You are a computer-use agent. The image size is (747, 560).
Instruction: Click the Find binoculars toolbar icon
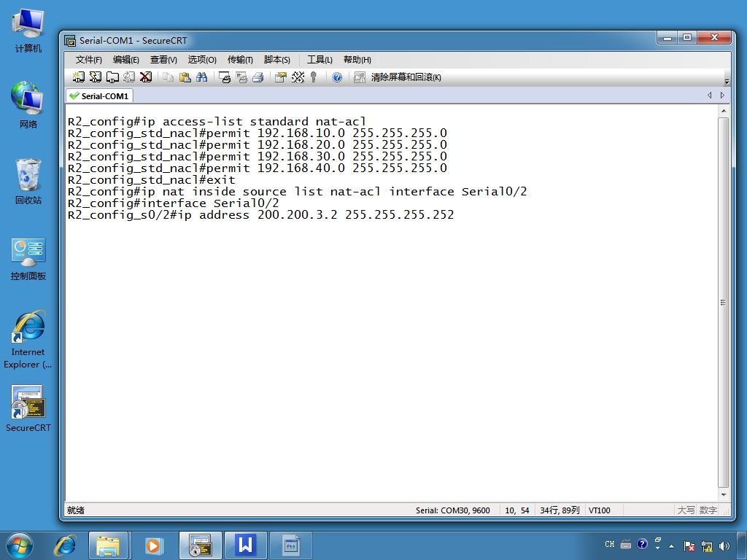[201, 77]
